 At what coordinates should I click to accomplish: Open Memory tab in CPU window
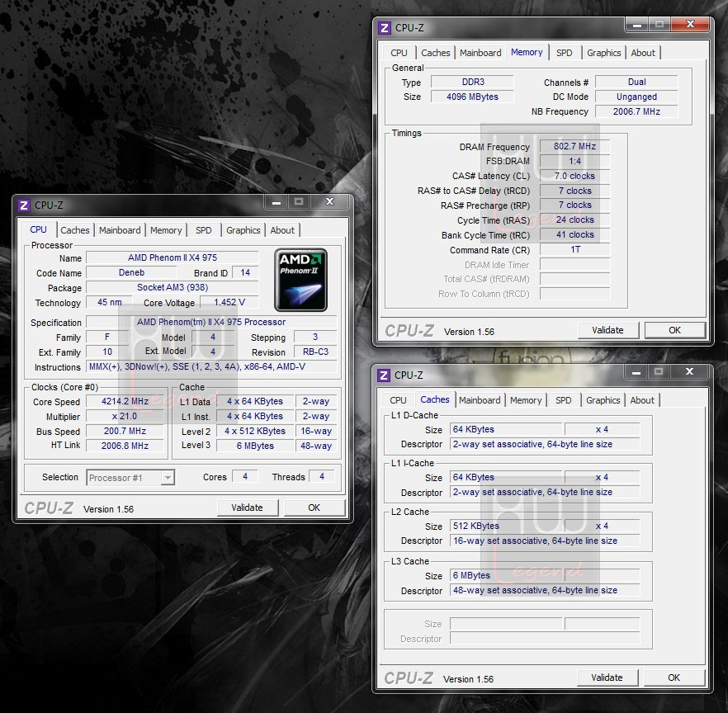point(166,230)
